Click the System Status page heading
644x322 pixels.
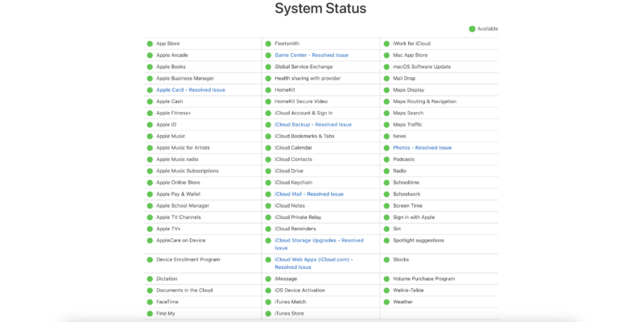(x=320, y=9)
